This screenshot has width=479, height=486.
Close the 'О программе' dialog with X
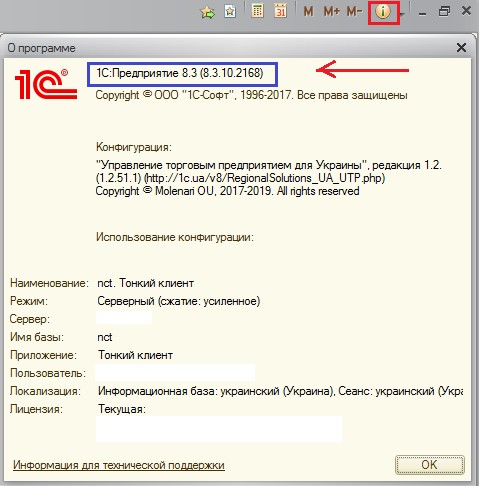(461, 48)
